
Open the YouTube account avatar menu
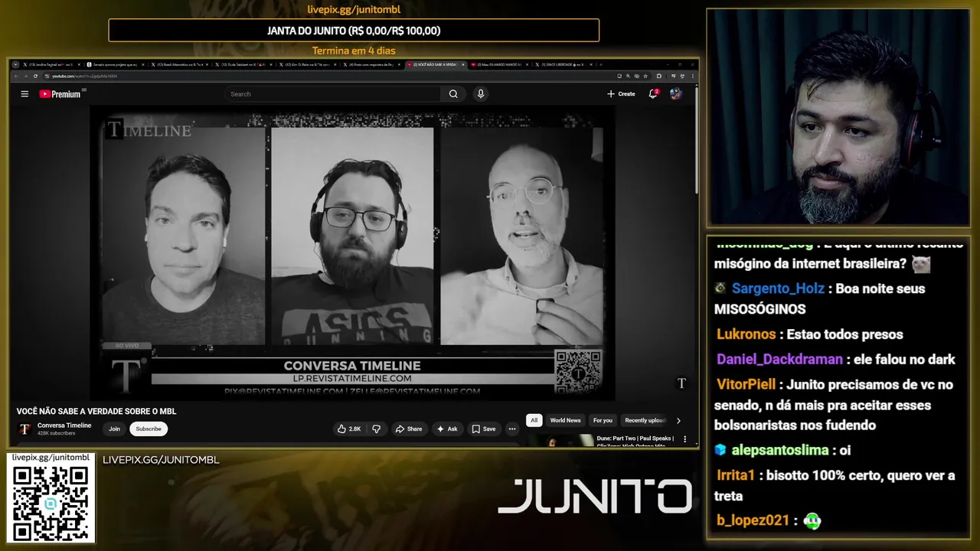pyautogui.click(x=675, y=94)
